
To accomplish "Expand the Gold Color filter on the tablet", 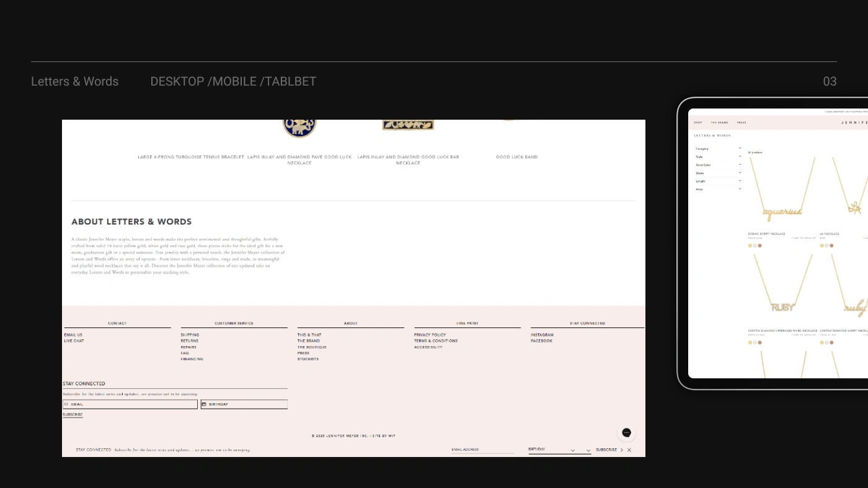I will (718, 165).
